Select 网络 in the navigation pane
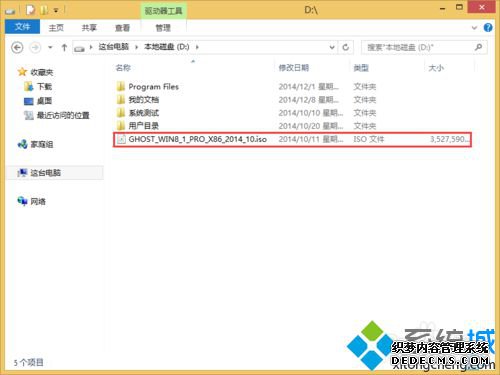Viewport: 500px width, 375px height. (32, 201)
